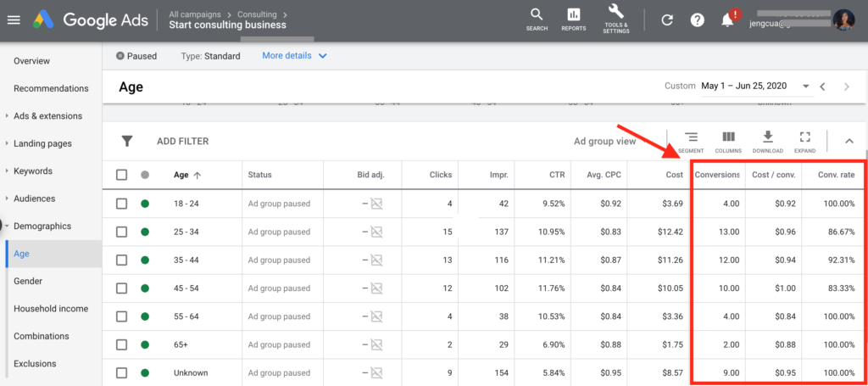Click ADD FILTER
This screenshot has height=386, width=868.
point(183,141)
